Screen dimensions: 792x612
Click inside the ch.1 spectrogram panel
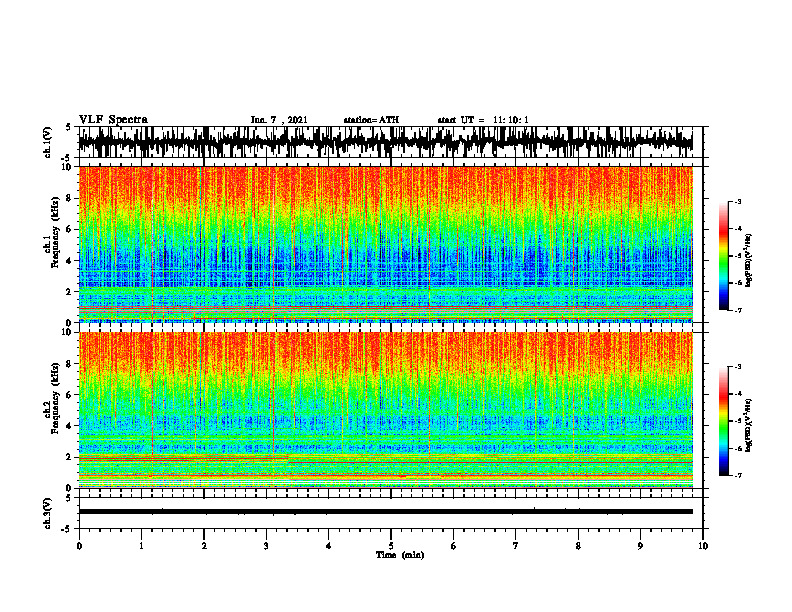pyautogui.click(x=385, y=244)
